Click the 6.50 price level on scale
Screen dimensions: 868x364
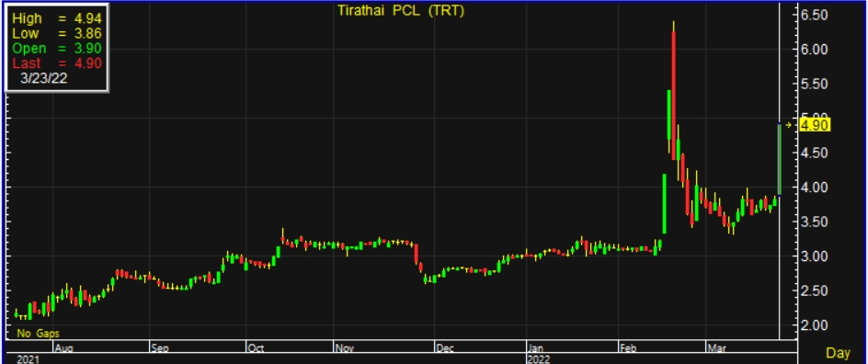[x=814, y=15]
